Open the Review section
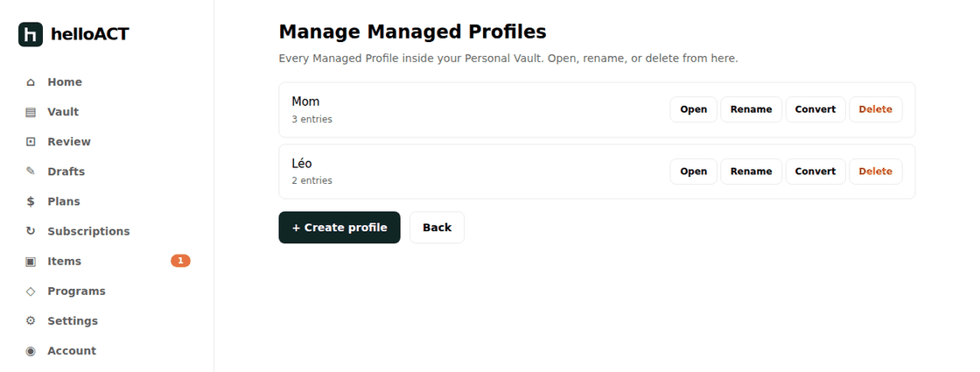980x372 pixels. 69,142
